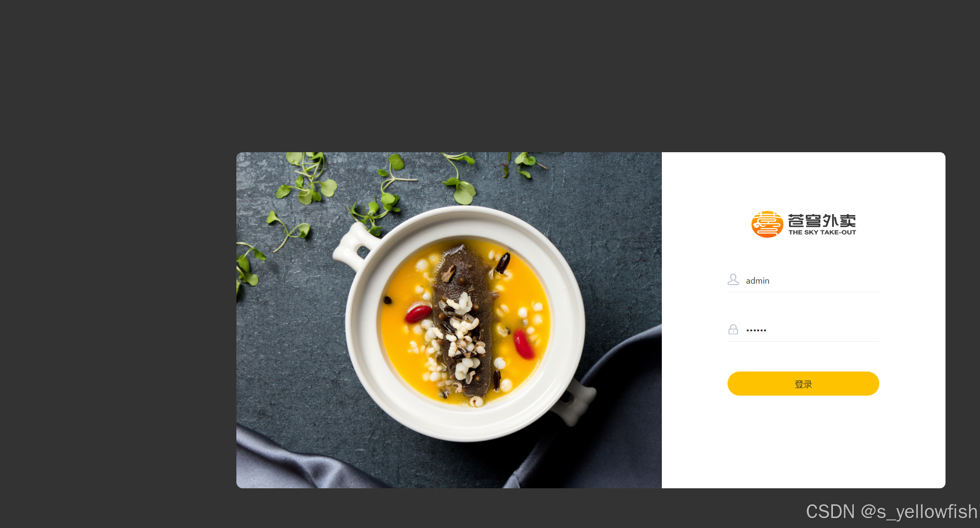
Task: Focus the username field containing admin
Action: pyautogui.click(x=803, y=280)
